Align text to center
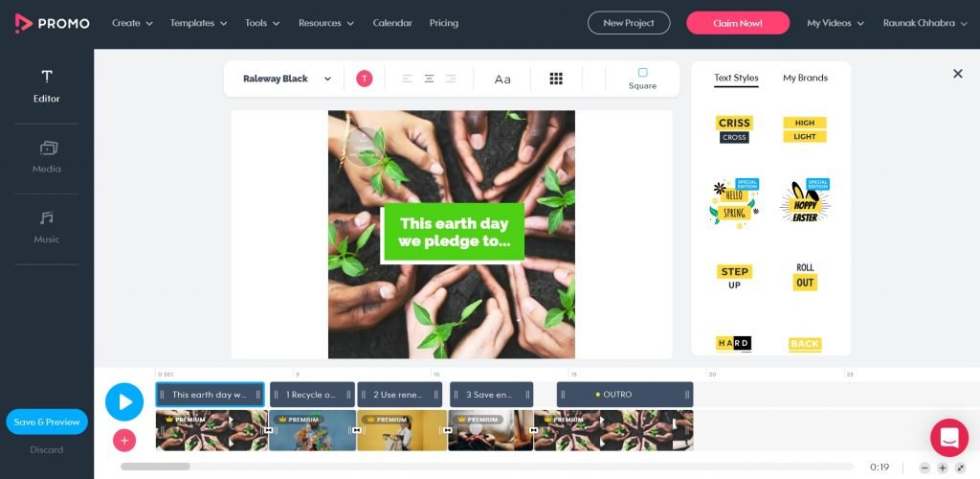This screenshot has width=980, height=479. coord(430,79)
